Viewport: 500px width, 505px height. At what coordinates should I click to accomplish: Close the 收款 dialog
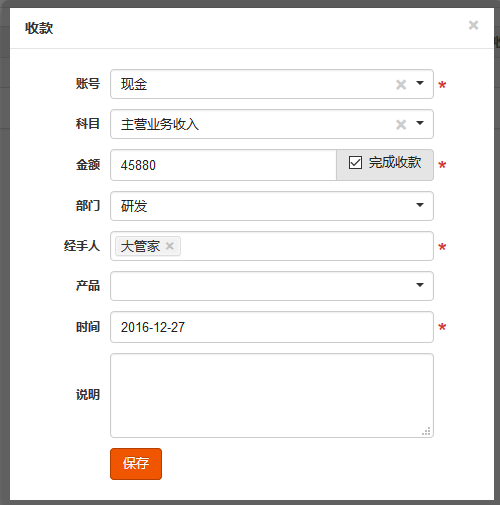coord(473,25)
